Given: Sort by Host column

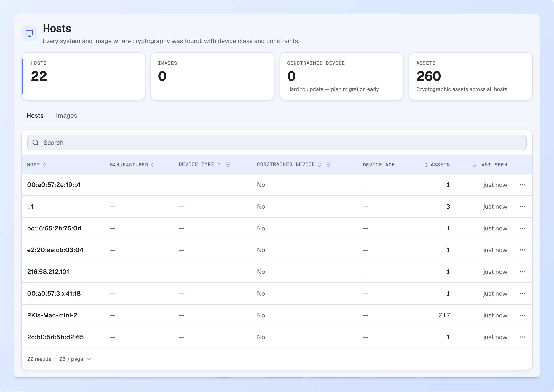Looking at the screenshot, I should (x=37, y=165).
